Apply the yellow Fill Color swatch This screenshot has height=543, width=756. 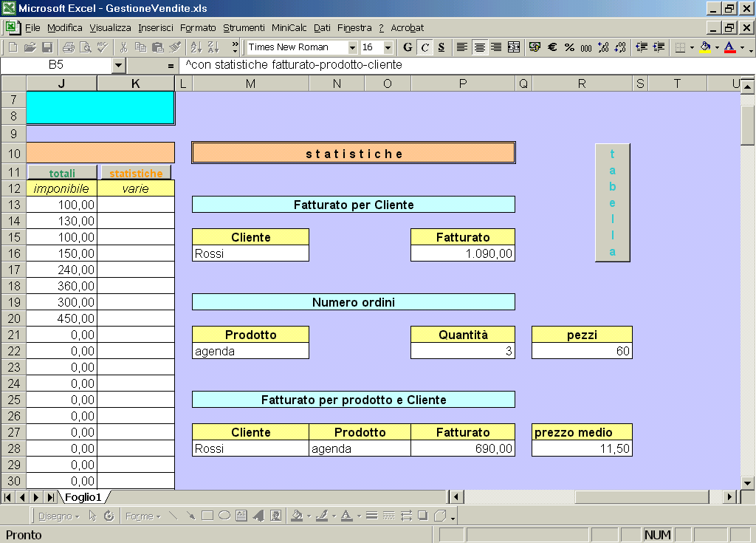(x=705, y=47)
